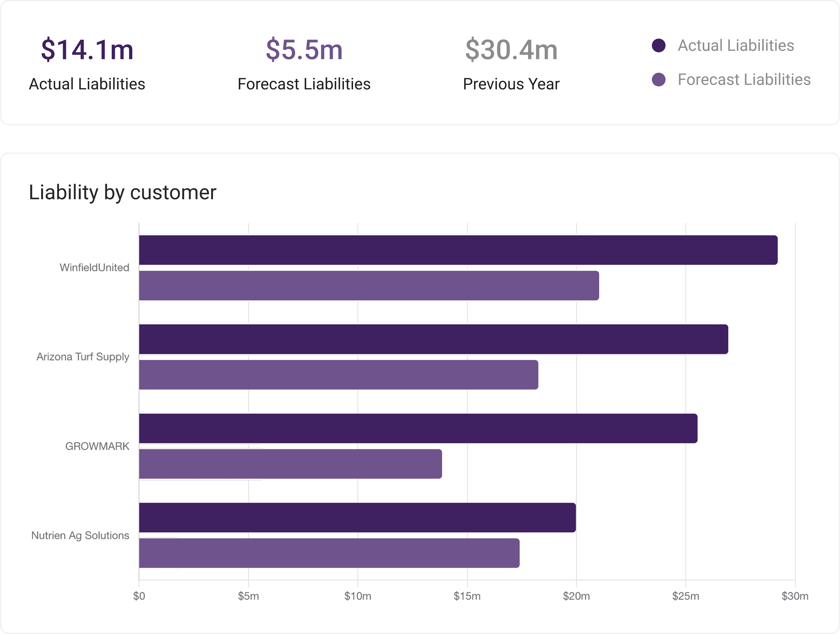
Task: Select Arizona Turf Supply forecast bar
Action: (338, 375)
